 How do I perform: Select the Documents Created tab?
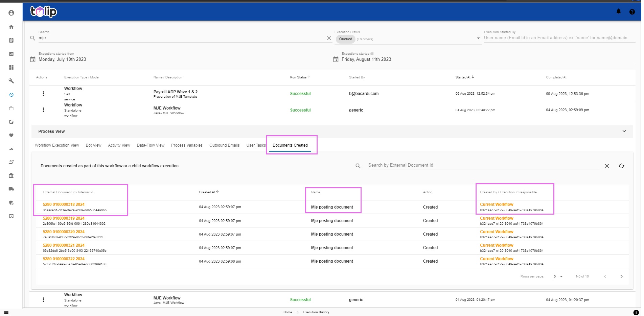tap(290, 145)
